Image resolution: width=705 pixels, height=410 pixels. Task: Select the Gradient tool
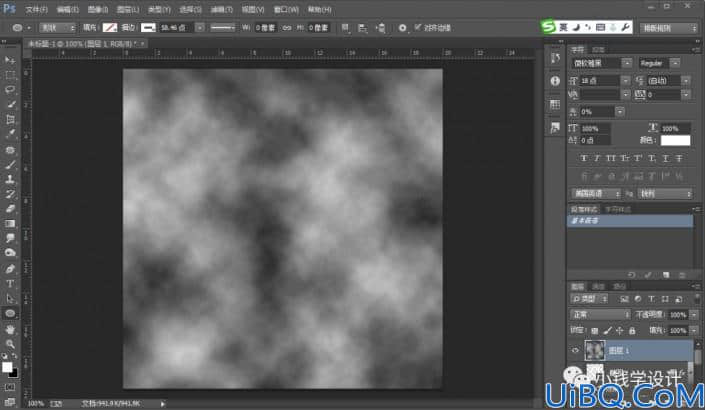(10, 223)
